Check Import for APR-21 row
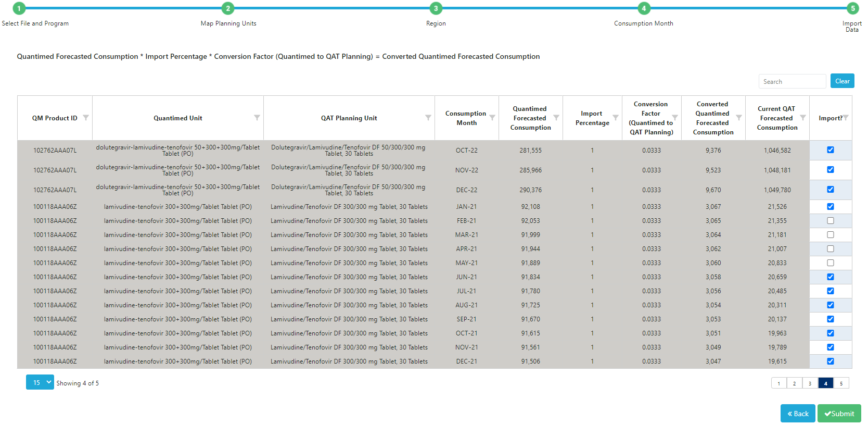Viewport: 868px width, 437px height. 831,249
